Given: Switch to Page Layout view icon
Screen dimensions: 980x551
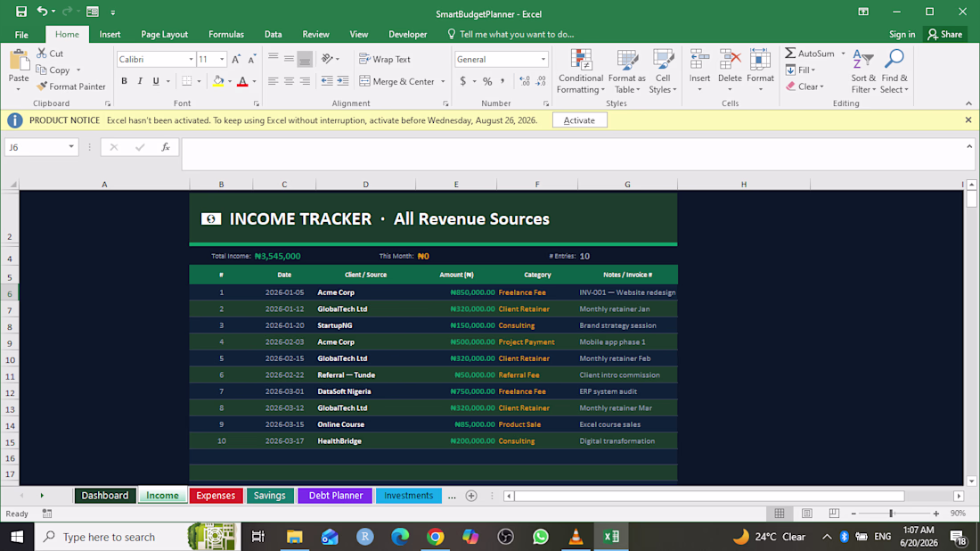Looking at the screenshot, I should (807, 514).
